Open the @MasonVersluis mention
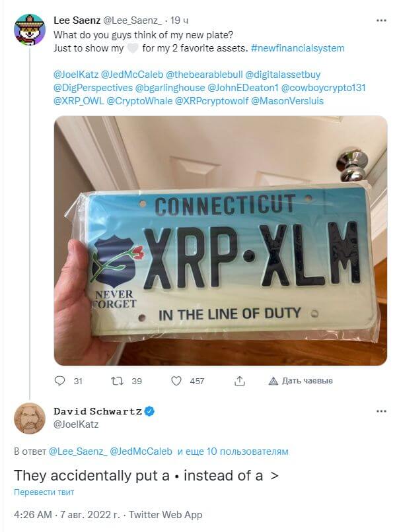Image resolution: width=397 pixels, height=532 pixels. (287, 101)
